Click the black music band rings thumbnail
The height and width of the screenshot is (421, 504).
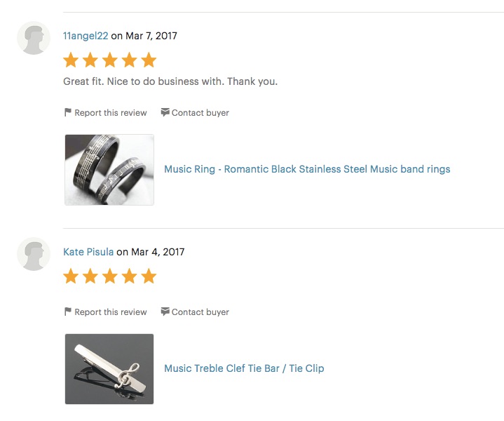click(x=109, y=170)
